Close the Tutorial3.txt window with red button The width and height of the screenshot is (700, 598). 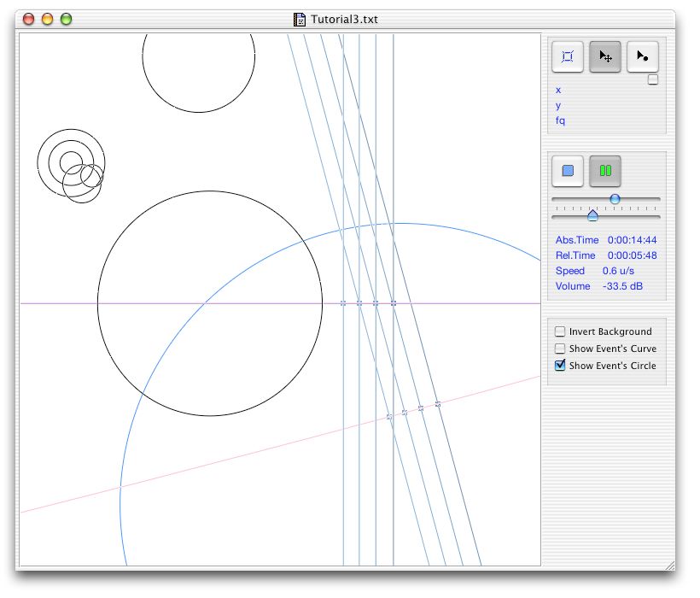28,19
